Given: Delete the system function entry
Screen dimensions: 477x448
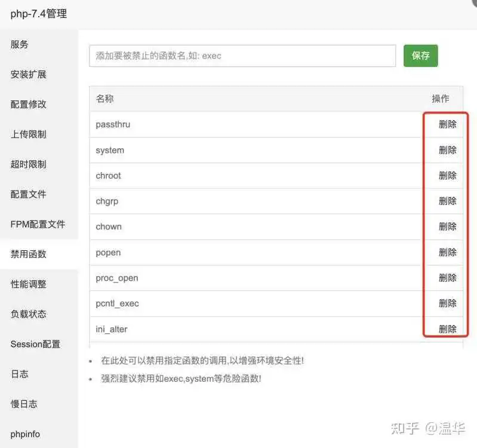Looking at the screenshot, I should (448, 150).
